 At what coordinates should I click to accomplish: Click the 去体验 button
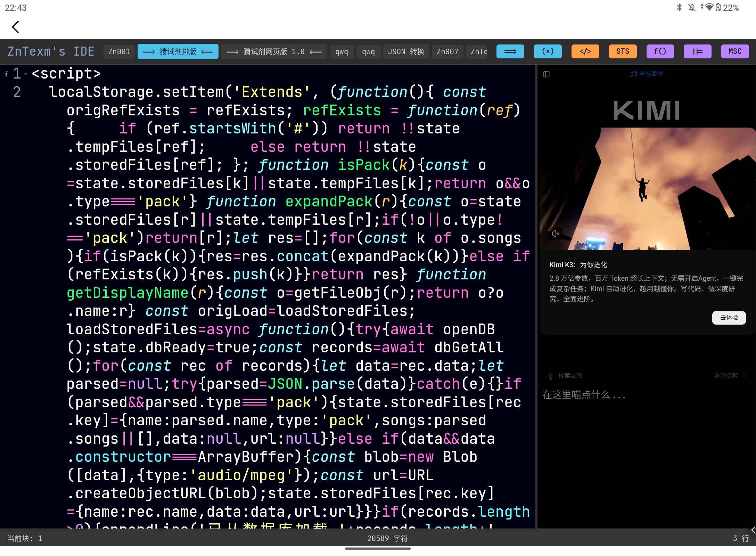click(x=729, y=318)
